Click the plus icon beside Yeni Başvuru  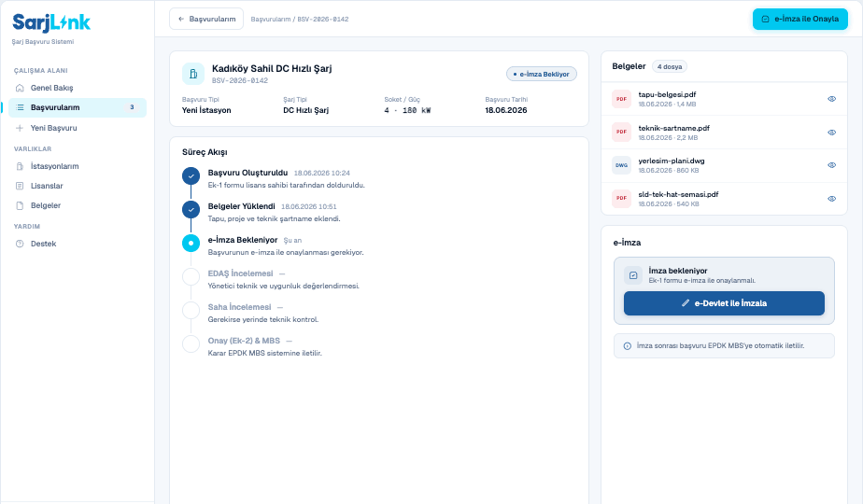[x=20, y=128]
